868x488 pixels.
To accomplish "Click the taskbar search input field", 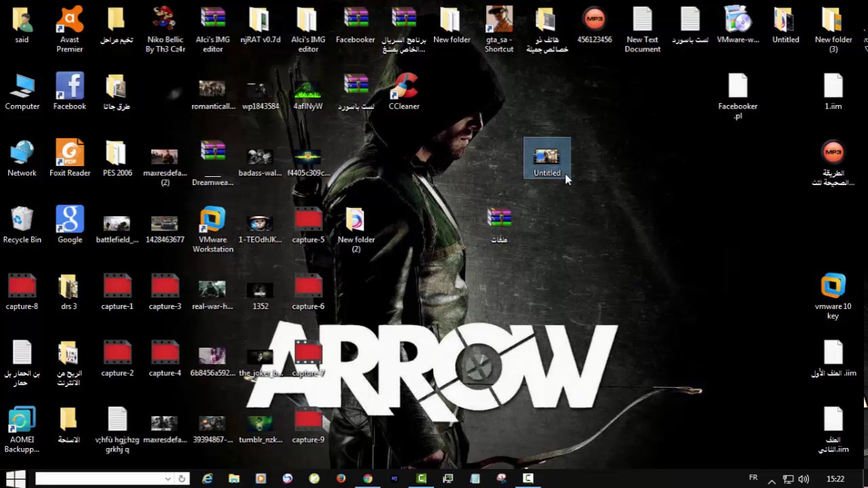I will coord(99,479).
